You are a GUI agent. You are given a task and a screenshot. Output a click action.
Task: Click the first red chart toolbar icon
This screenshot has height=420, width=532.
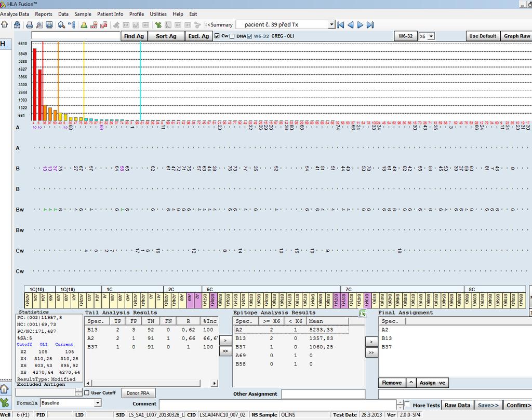tap(94, 25)
